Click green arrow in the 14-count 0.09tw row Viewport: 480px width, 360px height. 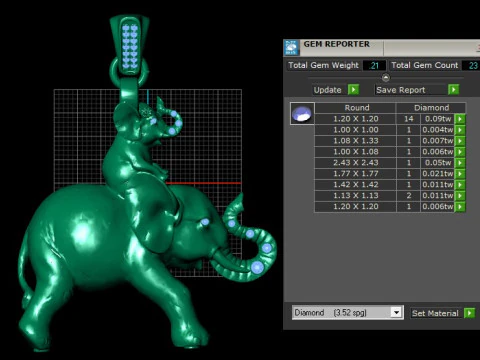(x=460, y=119)
